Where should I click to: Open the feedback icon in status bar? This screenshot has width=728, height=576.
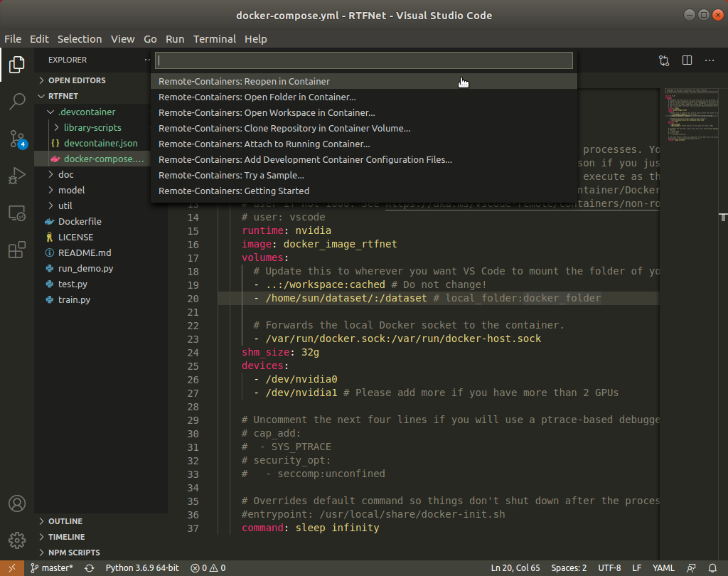point(691,568)
